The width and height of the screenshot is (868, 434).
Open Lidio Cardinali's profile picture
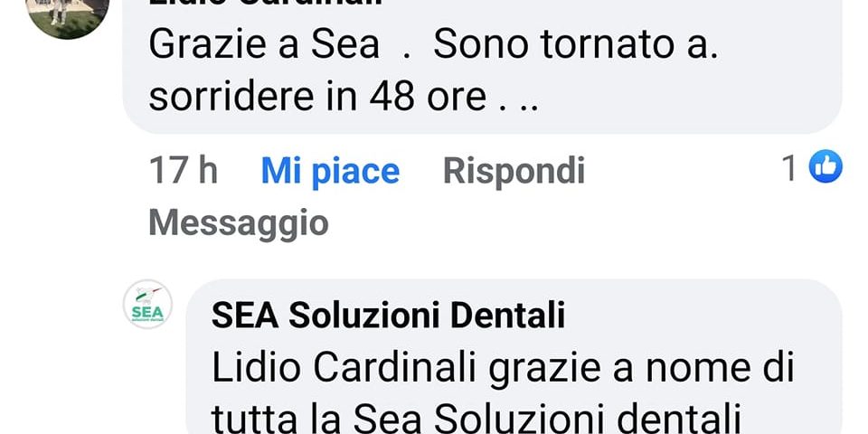tap(68, 14)
